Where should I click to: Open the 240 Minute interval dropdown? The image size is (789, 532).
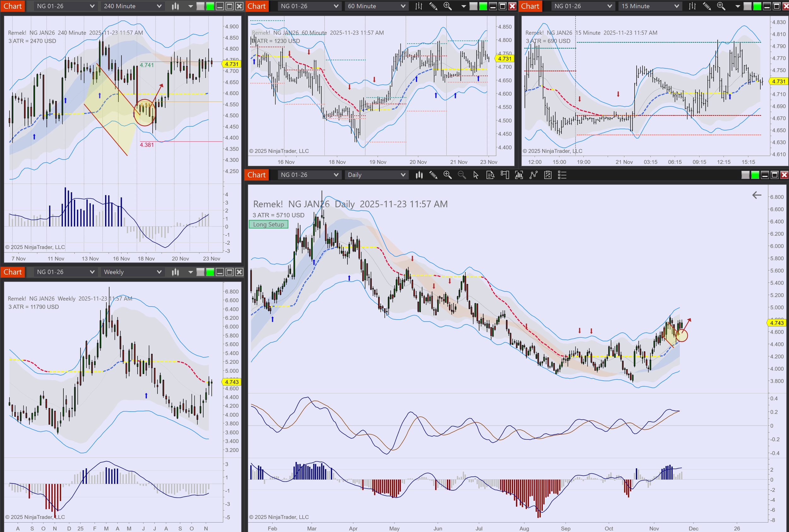point(132,6)
